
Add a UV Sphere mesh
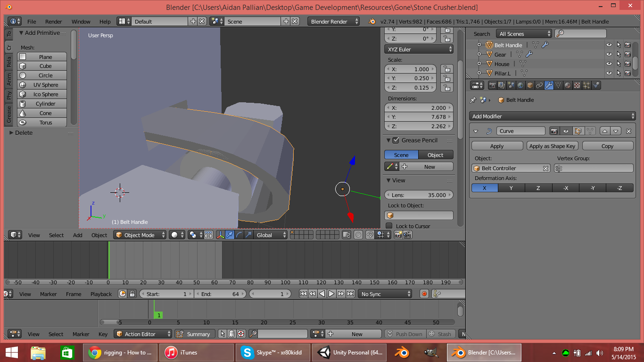point(42,85)
